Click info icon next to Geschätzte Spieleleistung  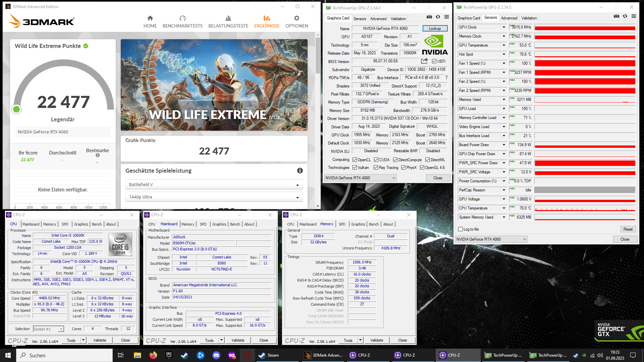300,171
